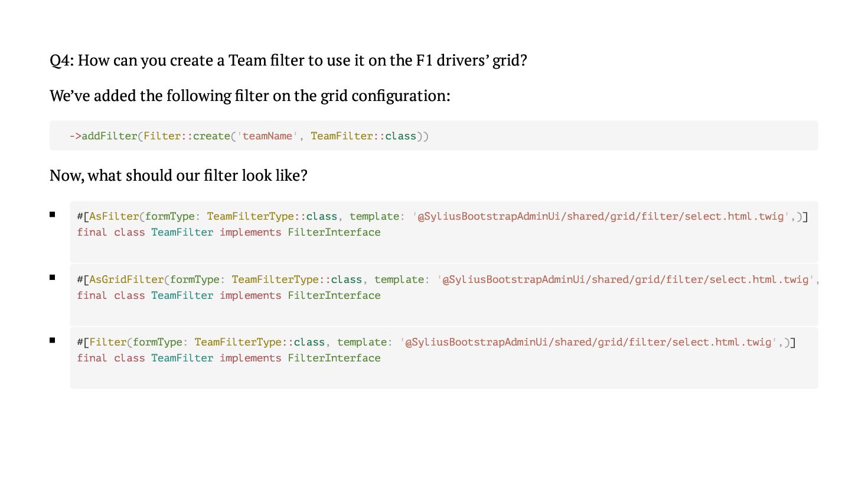Click the template path in the third option

tap(588, 342)
